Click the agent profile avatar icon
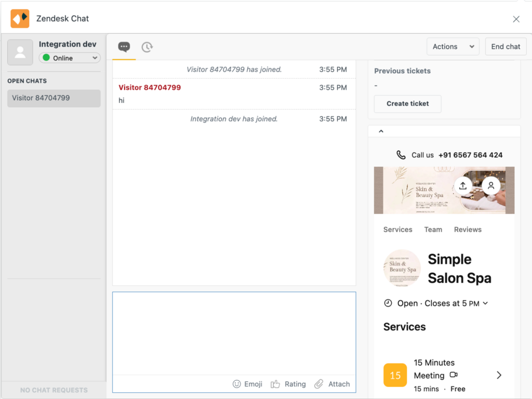This screenshot has width=532, height=399. coord(20,52)
